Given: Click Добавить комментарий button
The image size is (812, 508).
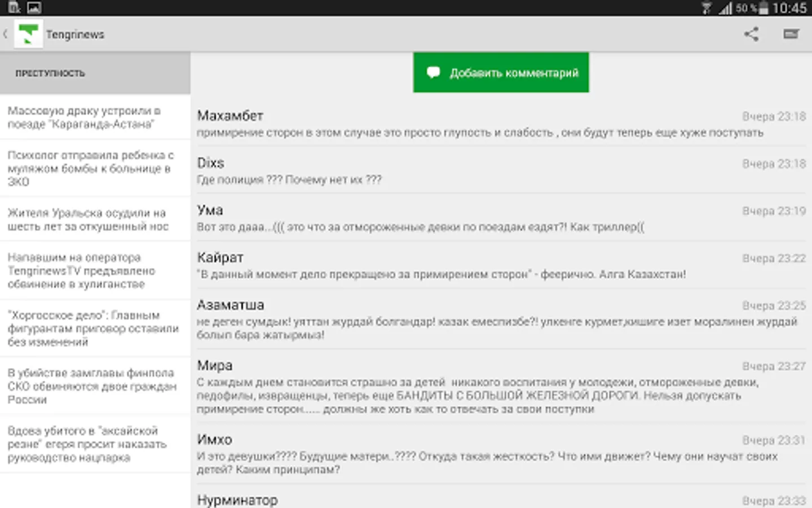Looking at the screenshot, I should [501, 72].
